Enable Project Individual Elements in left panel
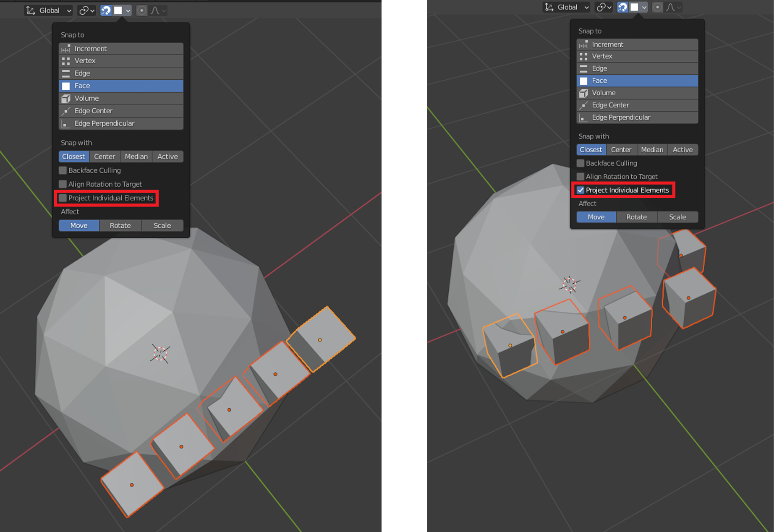The height and width of the screenshot is (532, 774). click(x=63, y=198)
